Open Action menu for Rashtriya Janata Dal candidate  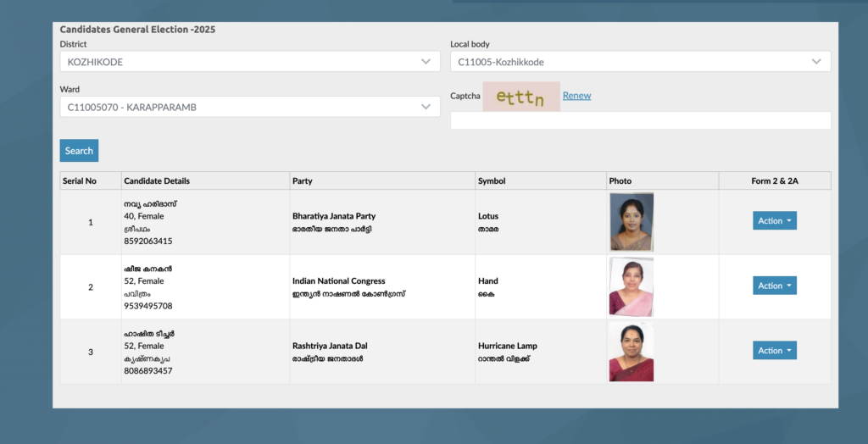(x=774, y=351)
